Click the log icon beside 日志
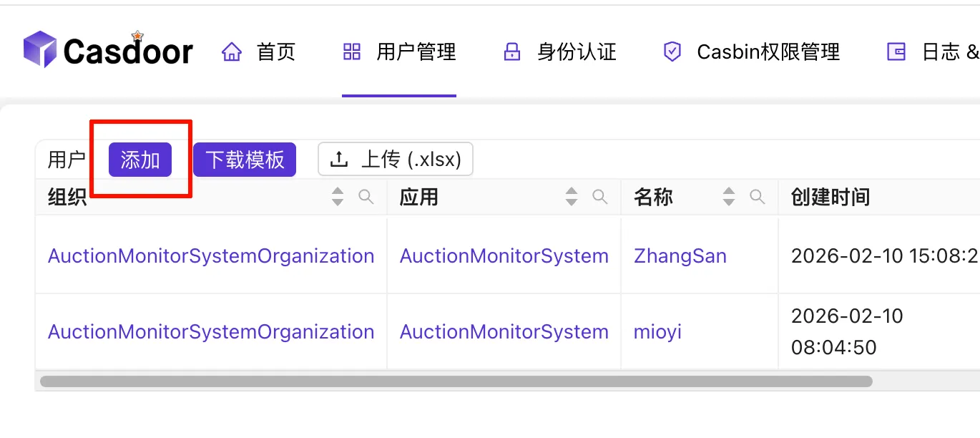Screen dimensions: 980x438 coord(895,51)
